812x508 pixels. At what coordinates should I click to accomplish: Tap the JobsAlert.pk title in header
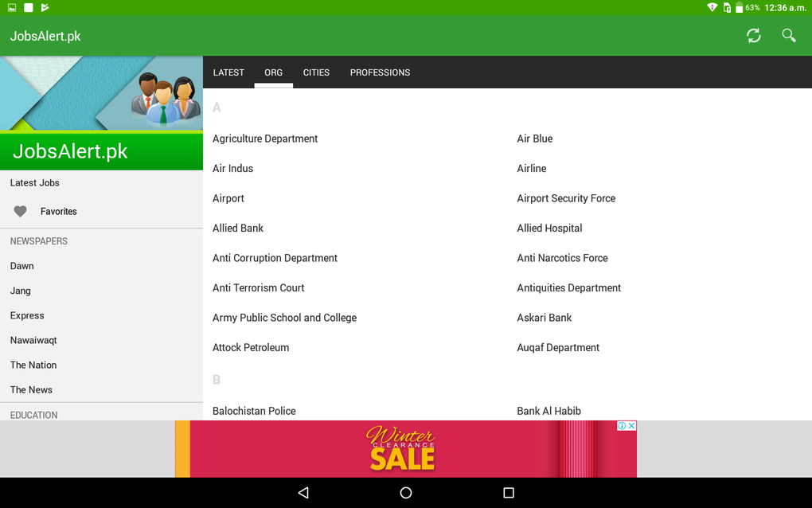pyautogui.click(x=45, y=37)
